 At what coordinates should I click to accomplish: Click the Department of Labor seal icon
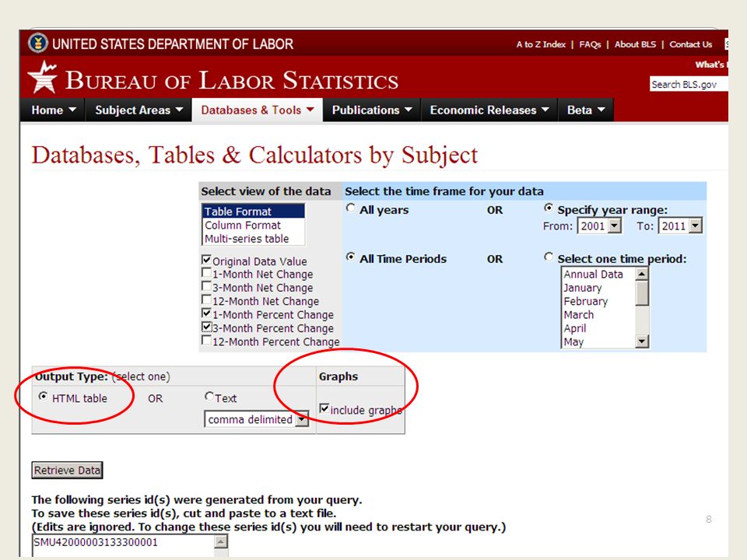[37, 43]
